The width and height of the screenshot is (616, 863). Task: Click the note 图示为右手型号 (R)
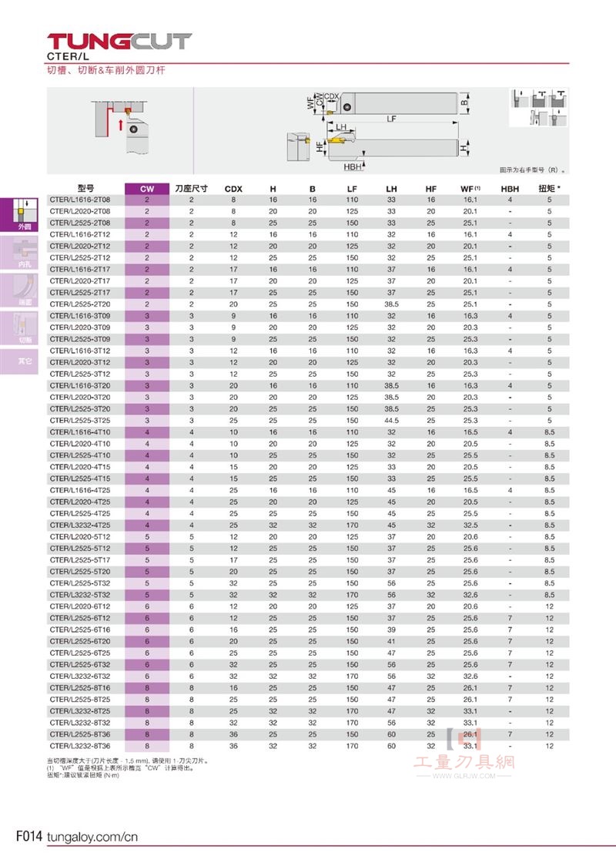point(532,170)
